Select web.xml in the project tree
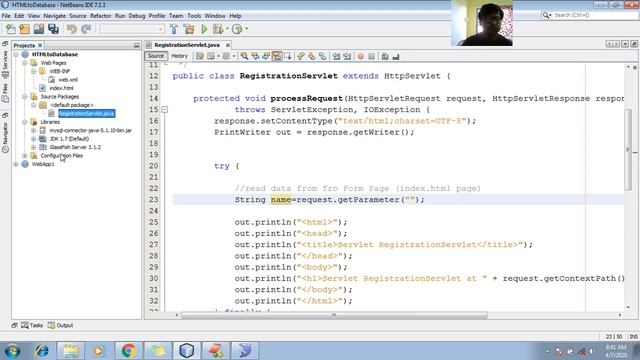This screenshot has height=360, width=640. coord(68,80)
